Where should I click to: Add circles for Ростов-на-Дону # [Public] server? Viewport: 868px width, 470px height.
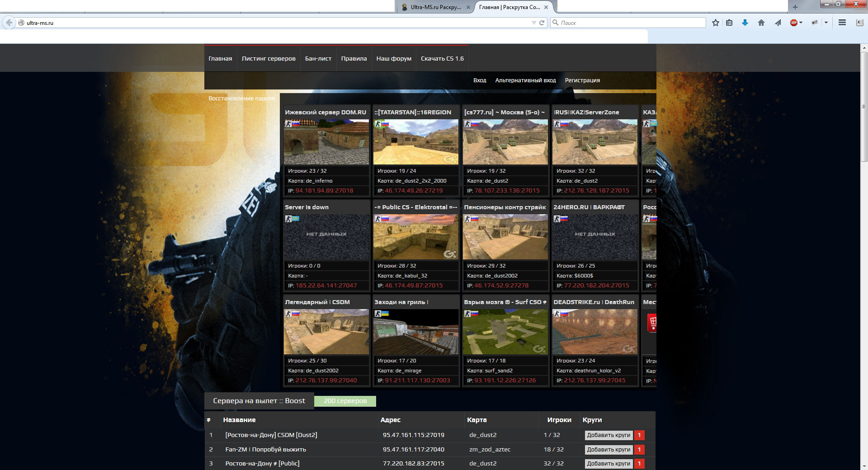[609, 464]
